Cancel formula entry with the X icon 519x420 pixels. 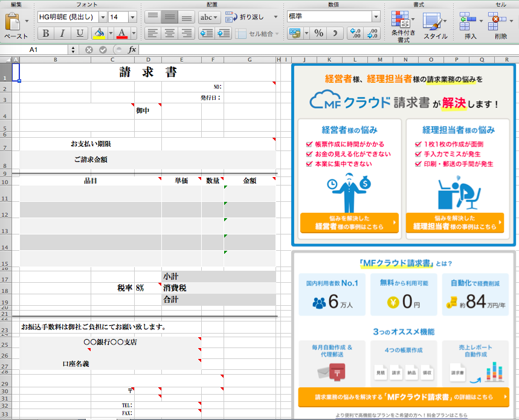pyautogui.click(x=89, y=50)
